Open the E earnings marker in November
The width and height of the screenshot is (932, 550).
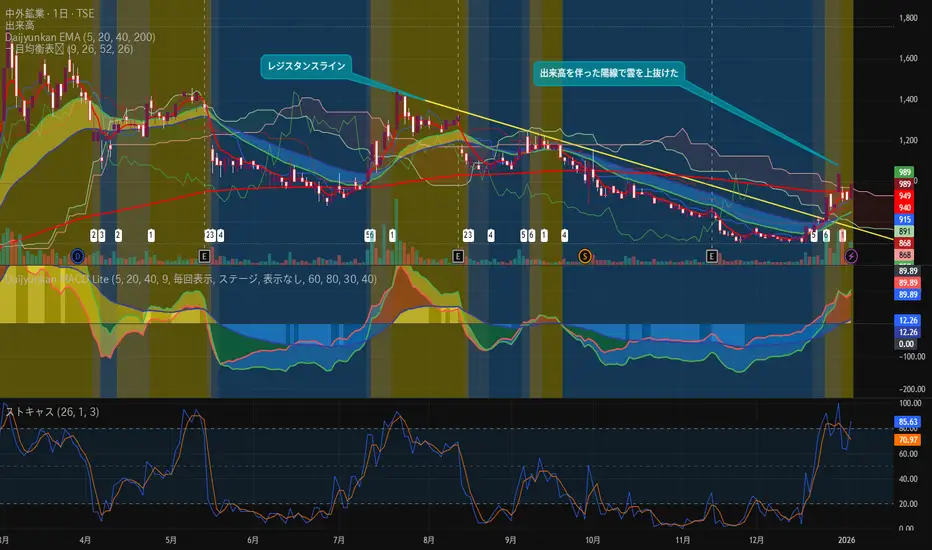711,256
